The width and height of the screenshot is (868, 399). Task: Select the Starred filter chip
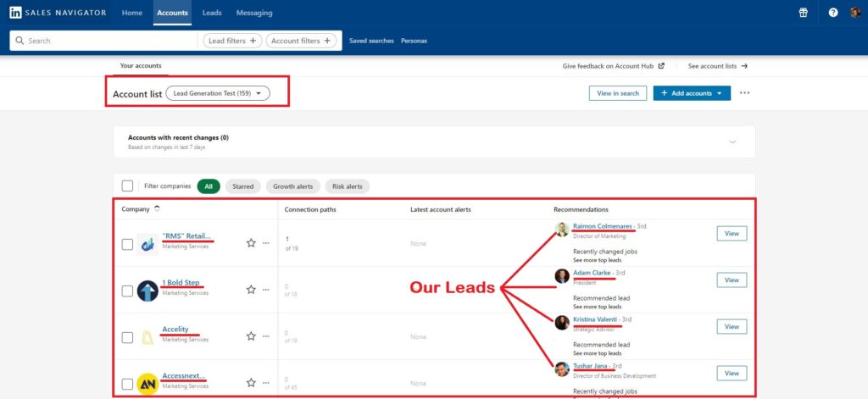(x=243, y=186)
